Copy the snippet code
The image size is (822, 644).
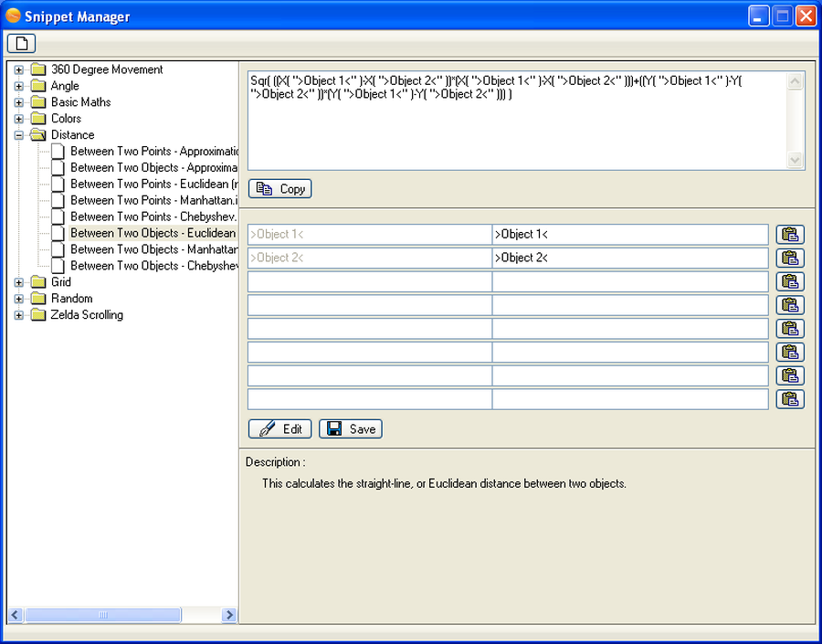coord(280,189)
